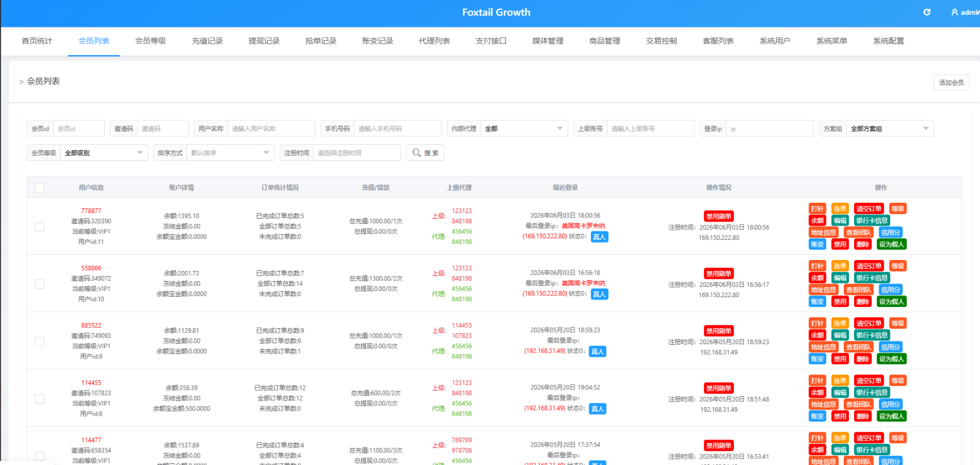Screen dimensions: 980x465
Task: Switch to the 首页统计 tab
Action: 37,41
